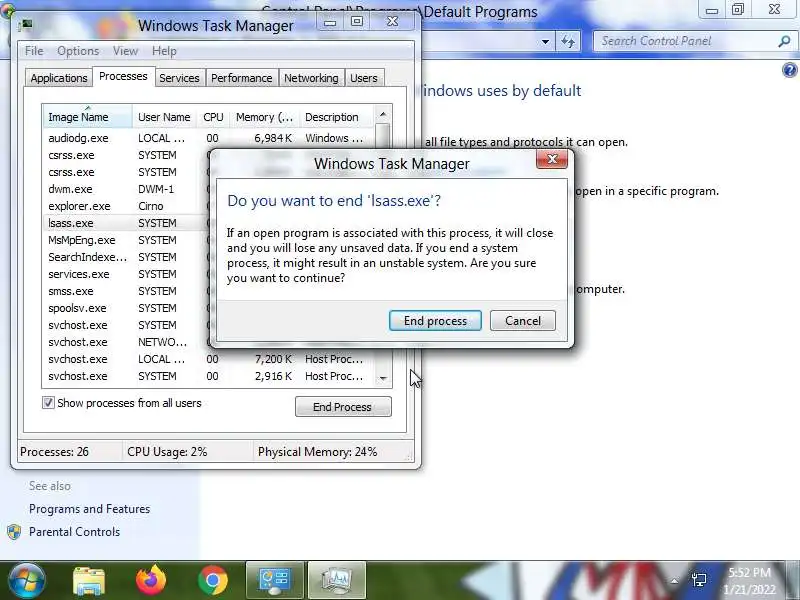Sort processes by User Name column

(164, 117)
